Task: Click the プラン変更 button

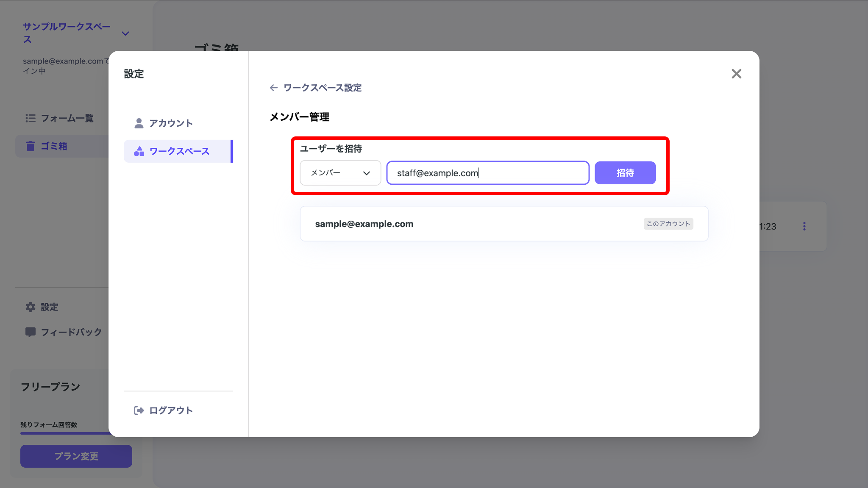Action: tap(76, 456)
